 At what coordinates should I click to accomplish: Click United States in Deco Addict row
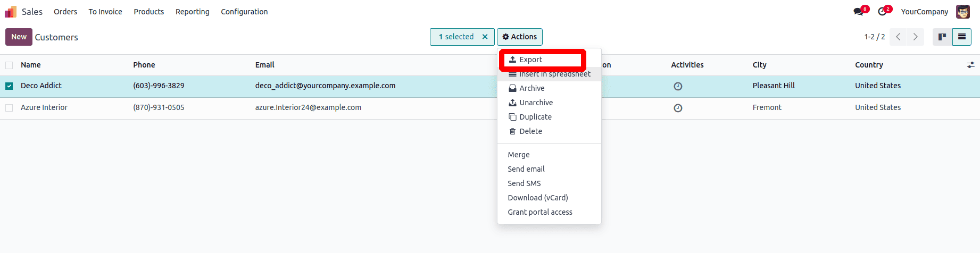878,86
